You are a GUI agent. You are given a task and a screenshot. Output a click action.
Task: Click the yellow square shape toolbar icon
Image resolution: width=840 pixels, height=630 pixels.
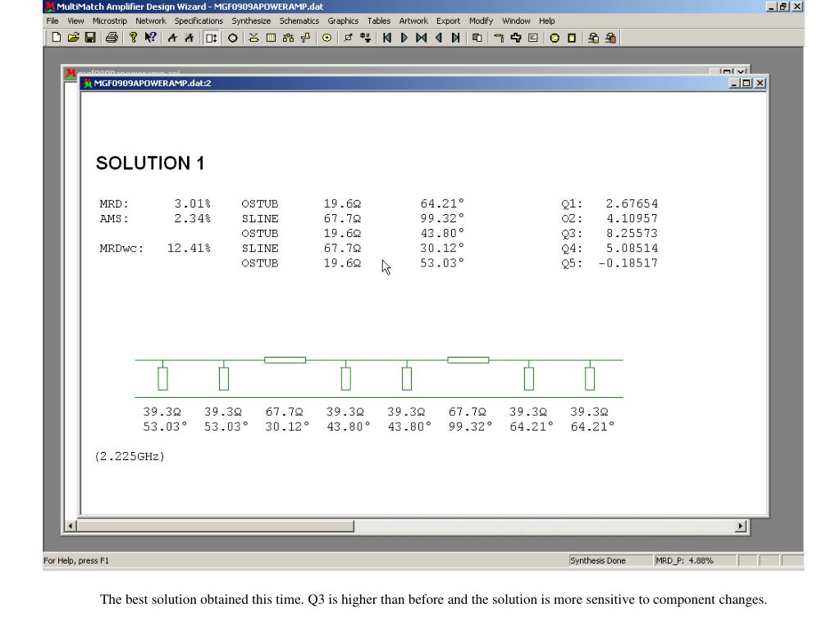572,38
